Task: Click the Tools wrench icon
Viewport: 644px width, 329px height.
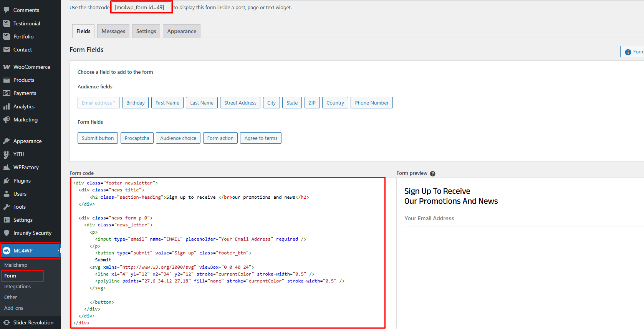Action: pos(7,207)
